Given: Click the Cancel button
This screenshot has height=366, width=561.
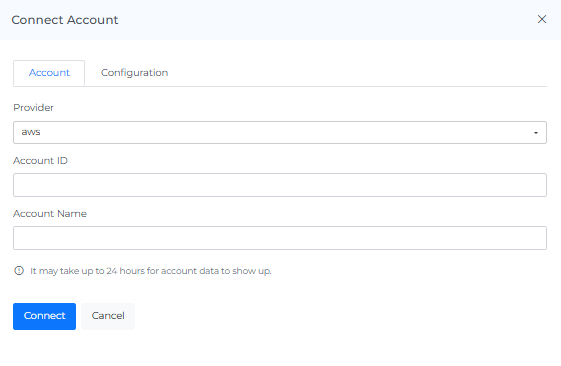Looking at the screenshot, I should [108, 316].
